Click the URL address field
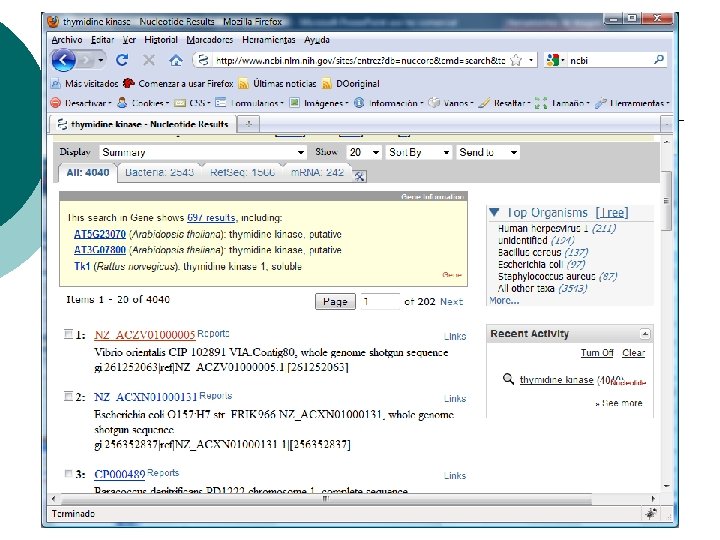 click(x=360, y=60)
